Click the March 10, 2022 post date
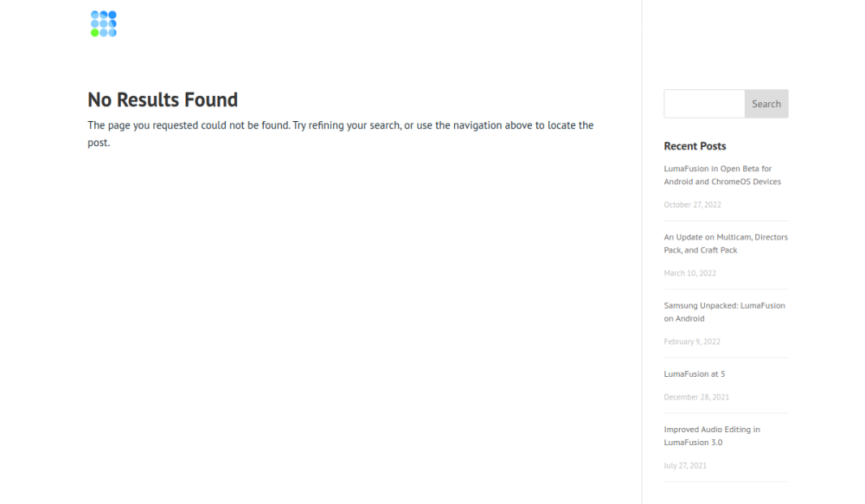 (x=689, y=273)
